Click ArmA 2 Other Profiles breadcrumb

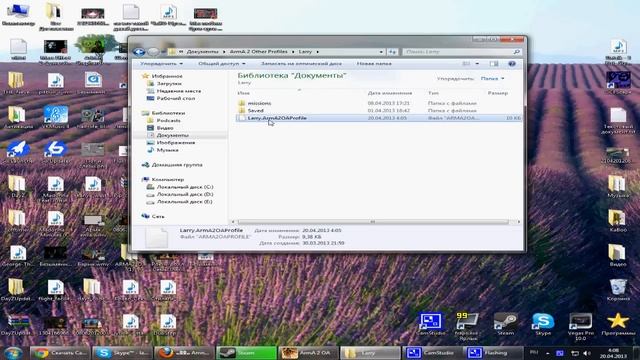point(258,52)
